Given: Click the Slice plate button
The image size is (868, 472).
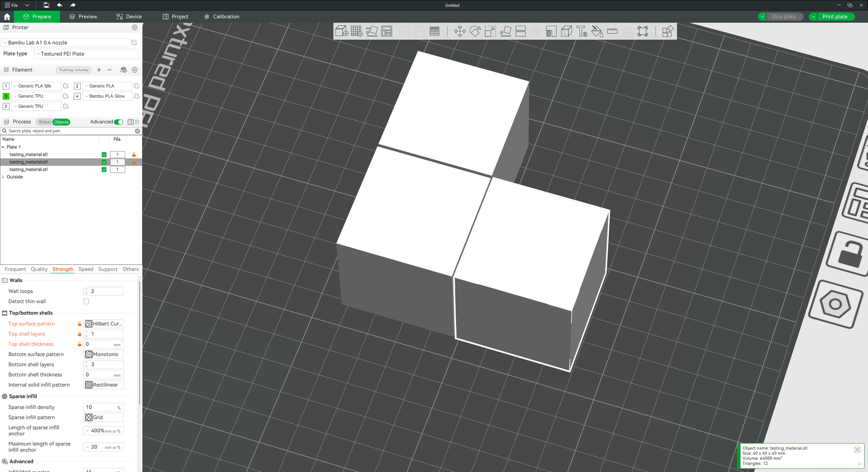Looking at the screenshot, I should coord(784,17).
